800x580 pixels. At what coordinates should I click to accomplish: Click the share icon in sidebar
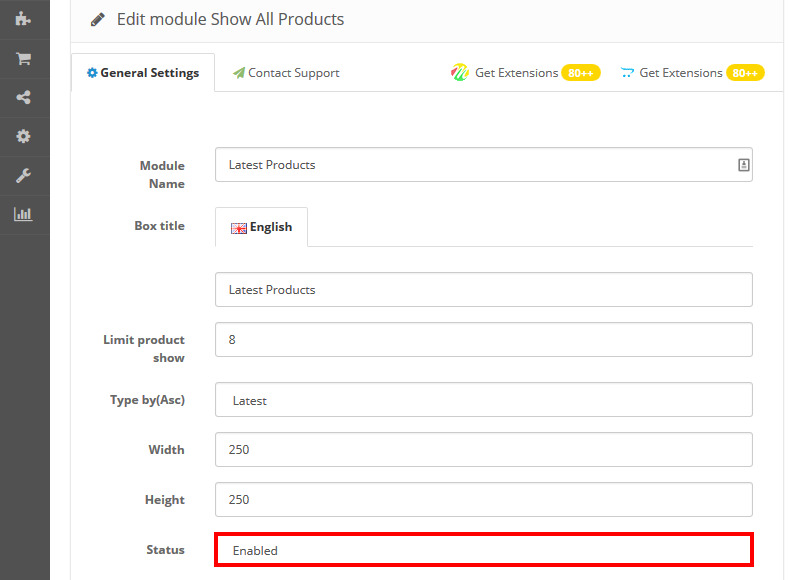[23, 97]
